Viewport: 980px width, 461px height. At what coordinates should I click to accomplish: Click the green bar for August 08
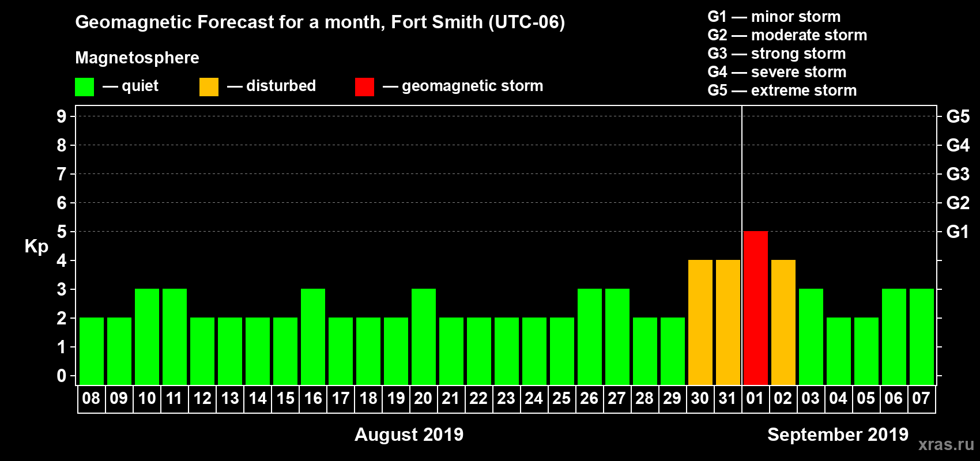pyautogui.click(x=92, y=351)
